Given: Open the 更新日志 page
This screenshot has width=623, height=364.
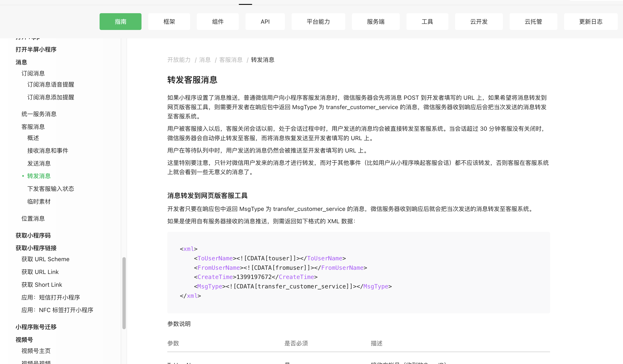Looking at the screenshot, I should [590, 22].
